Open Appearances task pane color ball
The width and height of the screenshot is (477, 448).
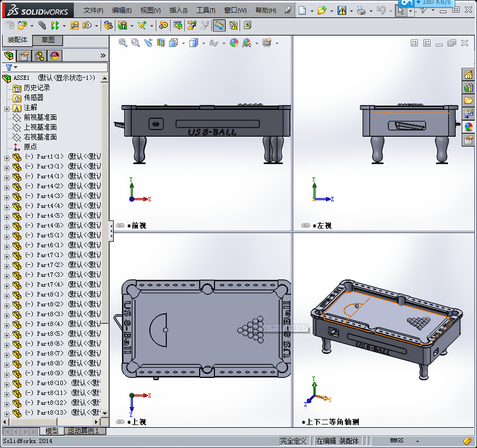click(x=468, y=126)
